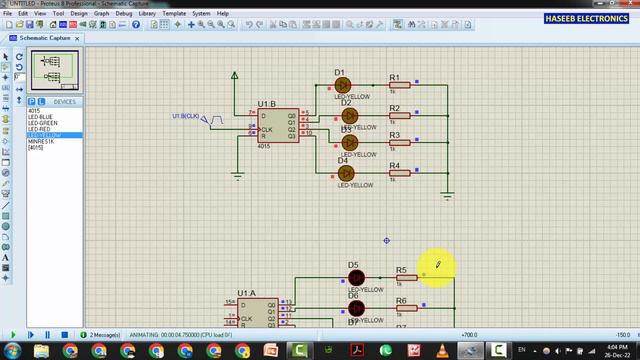Click the X-Mirror horizontal flip icon
Viewport: 640px width, 360px height.
[x=19, y=89]
